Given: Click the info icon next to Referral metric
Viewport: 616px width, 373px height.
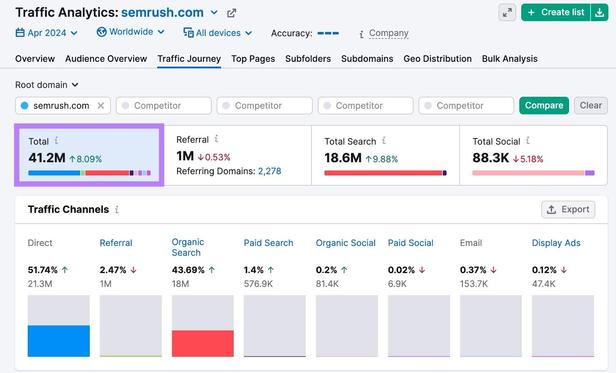Looking at the screenshot, I should click(x=216, y=138).
